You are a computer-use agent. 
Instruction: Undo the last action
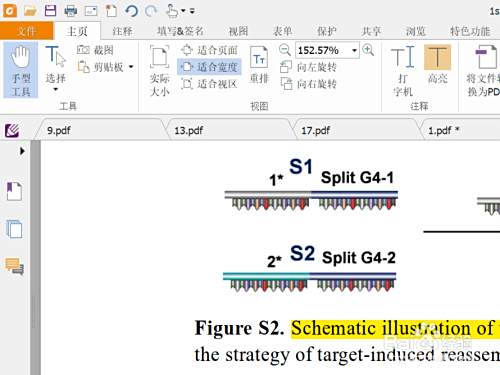[131, 11]
